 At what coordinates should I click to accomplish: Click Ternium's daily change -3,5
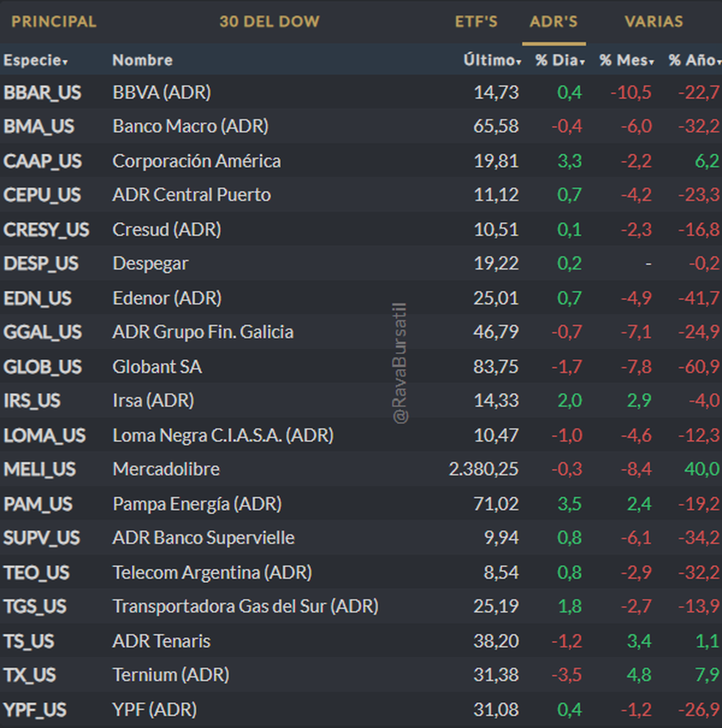click(x=567, y=675)
